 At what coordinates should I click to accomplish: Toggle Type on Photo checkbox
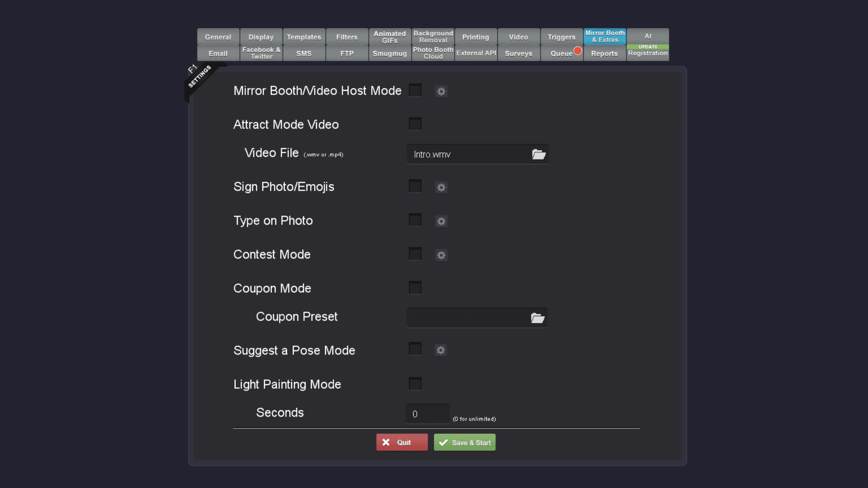(x=415, y=220)
